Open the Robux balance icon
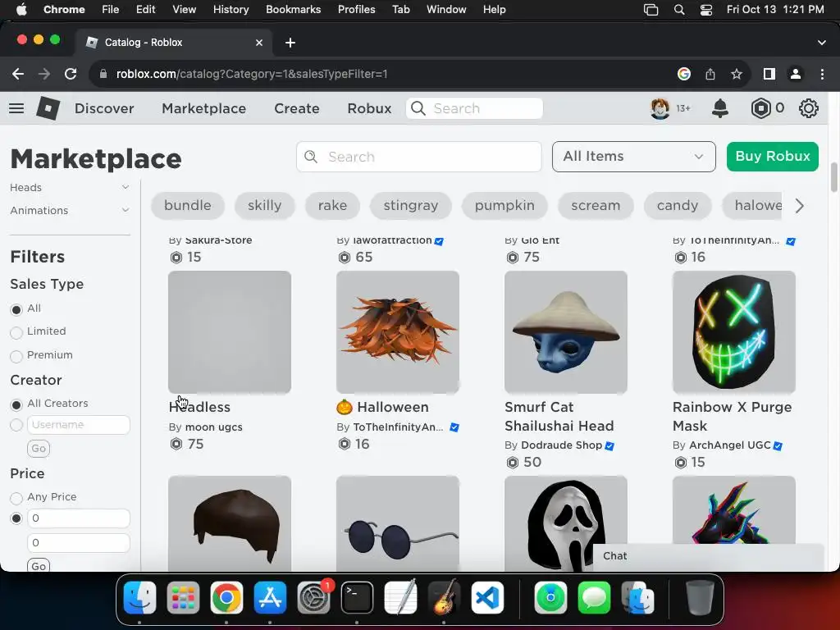This screenshot has width=840, height=630. [760, 108]
